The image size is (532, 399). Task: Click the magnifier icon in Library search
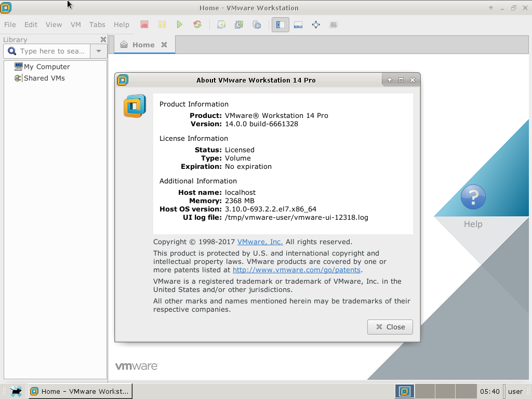[12, 51]
